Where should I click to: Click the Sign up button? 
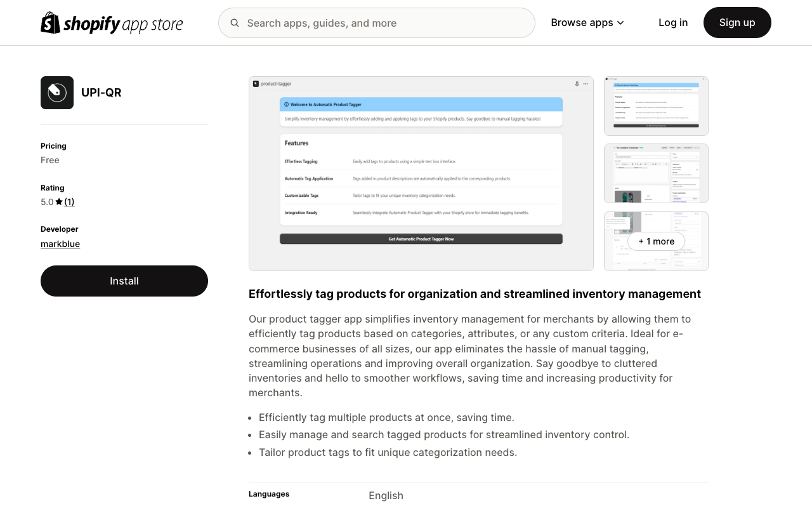pos(737,23)
